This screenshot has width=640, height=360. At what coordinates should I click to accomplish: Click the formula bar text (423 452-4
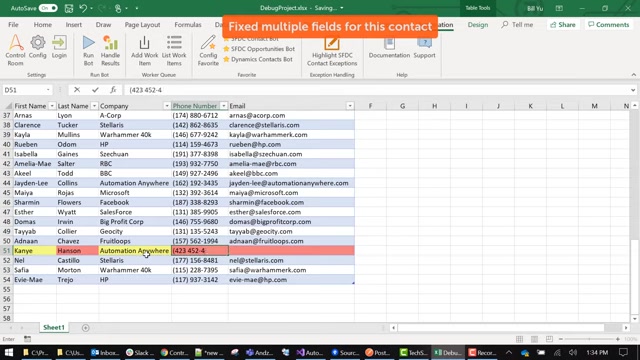click(x=146, y=90)
